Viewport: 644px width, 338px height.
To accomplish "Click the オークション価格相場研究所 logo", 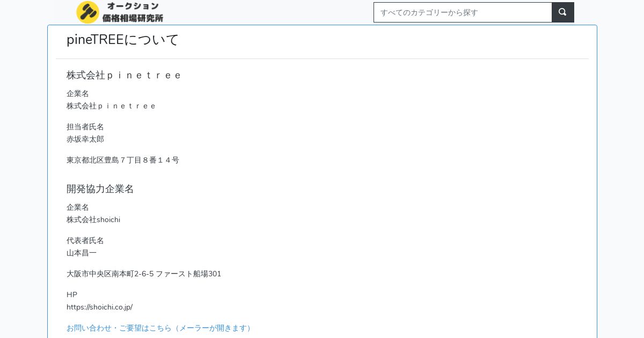I will (x=120, y=12).
